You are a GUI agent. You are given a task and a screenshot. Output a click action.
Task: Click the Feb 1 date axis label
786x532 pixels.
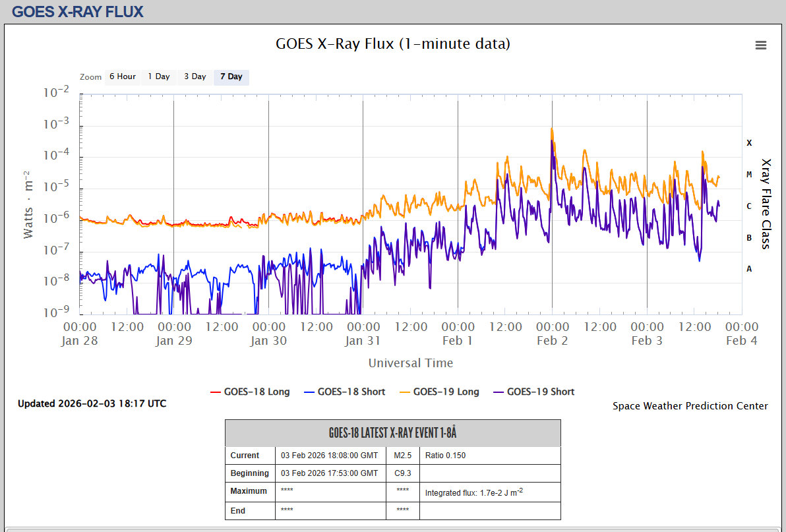point(458,340)
